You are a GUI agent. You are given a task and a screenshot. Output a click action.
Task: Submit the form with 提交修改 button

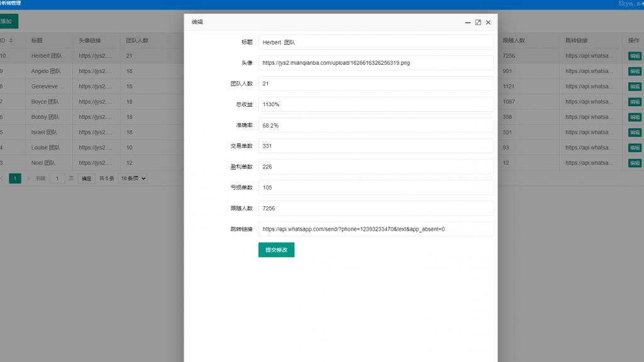tap(276, 250)
